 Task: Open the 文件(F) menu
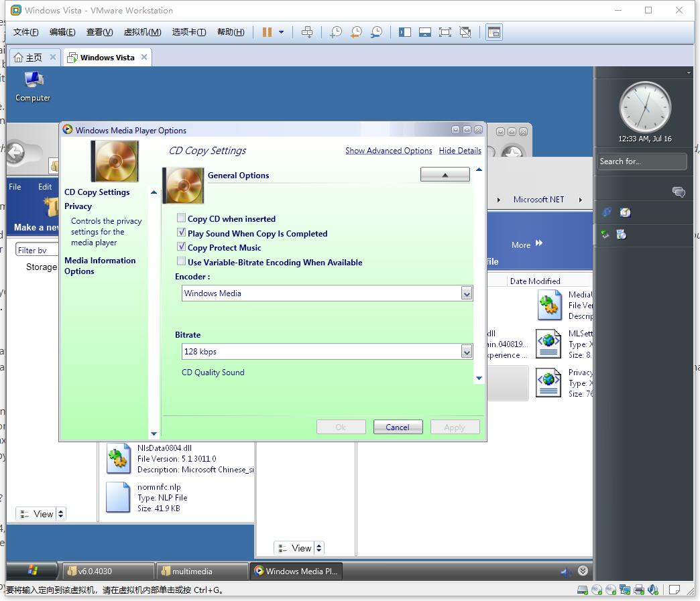tap(26, 32)
